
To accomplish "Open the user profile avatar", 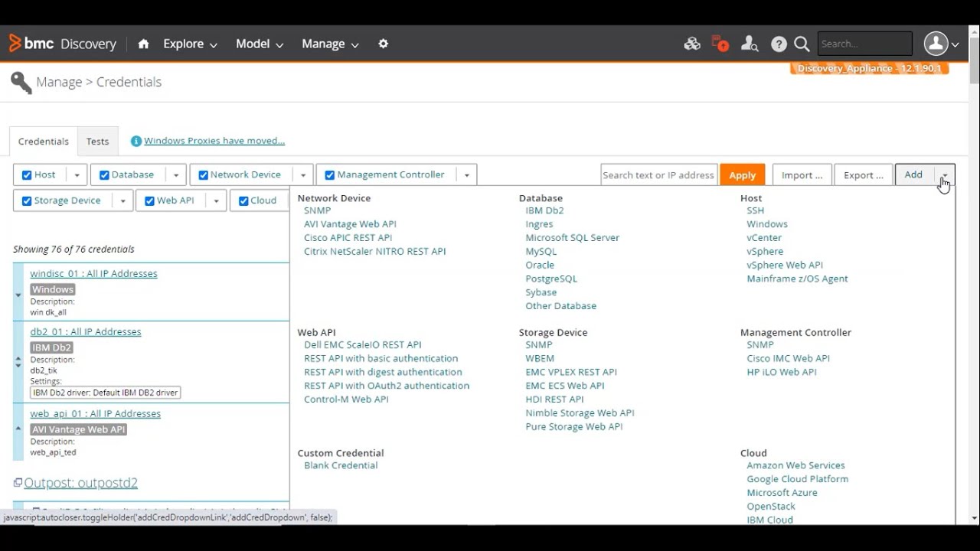I will point(936,44).
